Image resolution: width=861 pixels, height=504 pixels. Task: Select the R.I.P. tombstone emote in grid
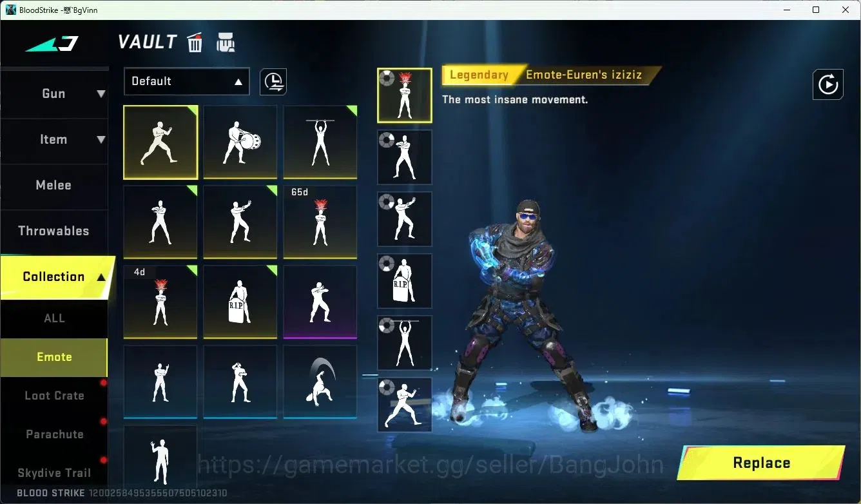(240, 302)
